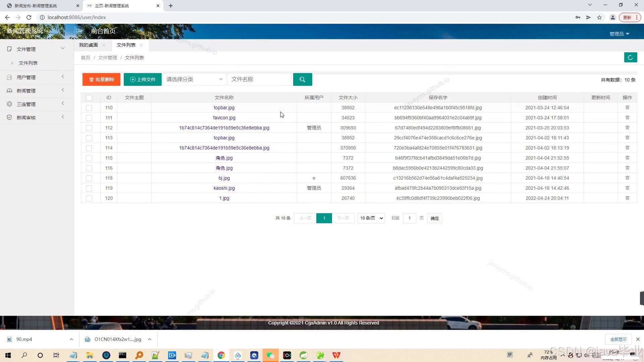Click the 三连管理 gear icon in sidebar

9,104
